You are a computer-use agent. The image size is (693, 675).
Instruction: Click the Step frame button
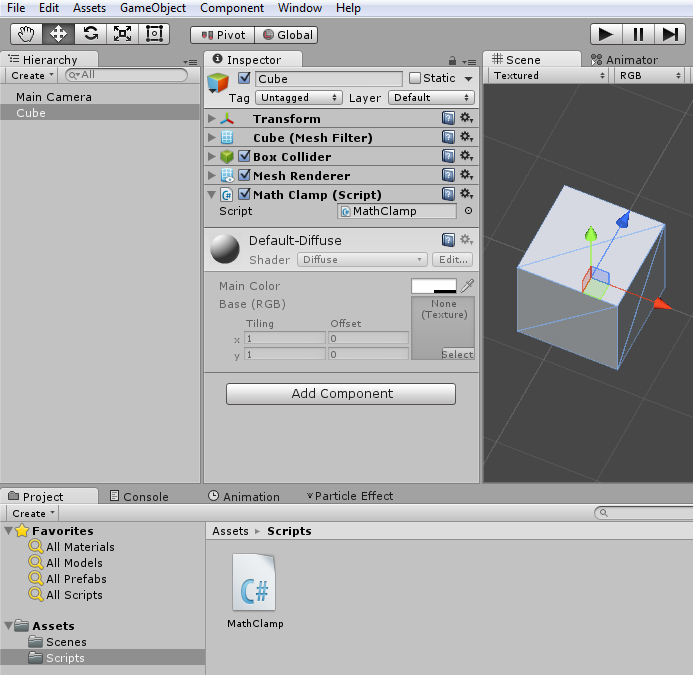pos(670,34)
